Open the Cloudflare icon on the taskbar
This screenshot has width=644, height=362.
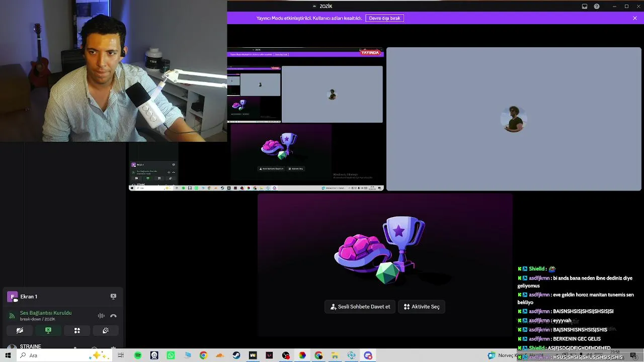(x=220, y=355)
